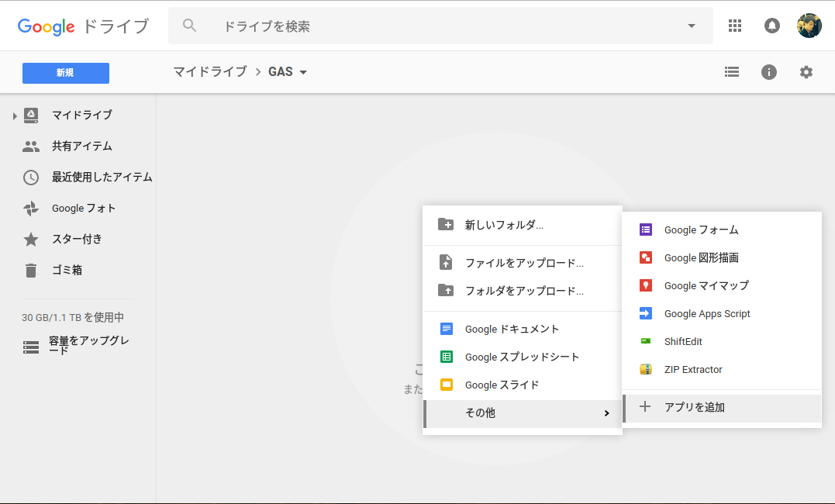Click the starred star icon
Viewport: 835px width, 504px height.
tap(31, 240)
